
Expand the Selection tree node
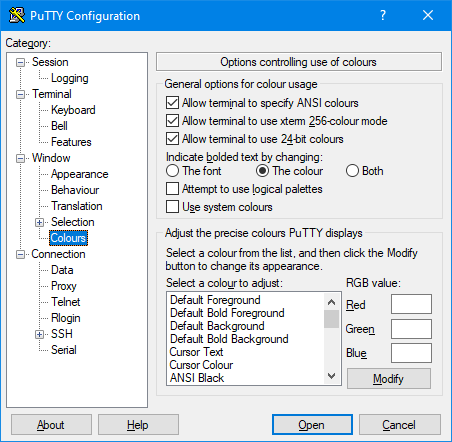pyautogui.click(x=40, y=222)
